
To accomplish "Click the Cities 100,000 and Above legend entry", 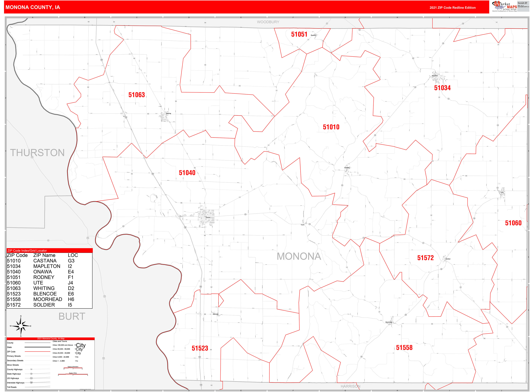I will pos(63,345).
